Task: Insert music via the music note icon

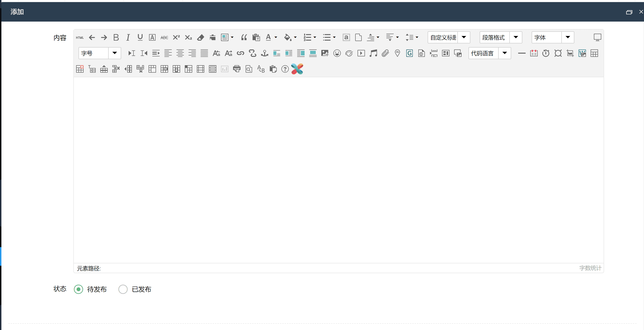Action: 373,53
